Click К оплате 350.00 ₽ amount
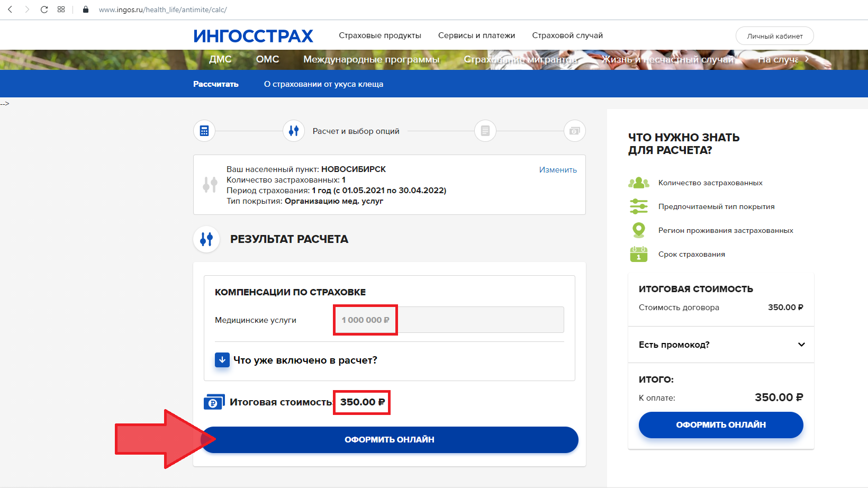 coord(779,397)
